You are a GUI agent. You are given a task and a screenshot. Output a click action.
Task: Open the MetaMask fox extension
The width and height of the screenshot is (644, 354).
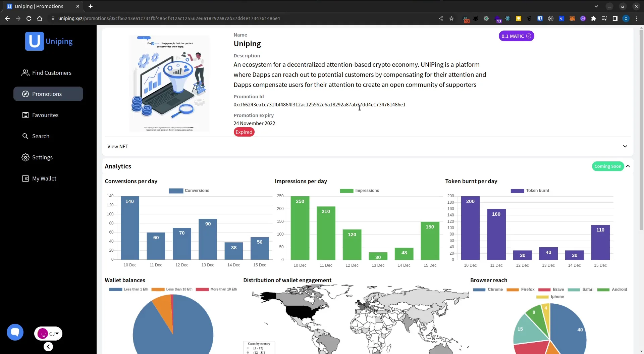coord(572,18)
